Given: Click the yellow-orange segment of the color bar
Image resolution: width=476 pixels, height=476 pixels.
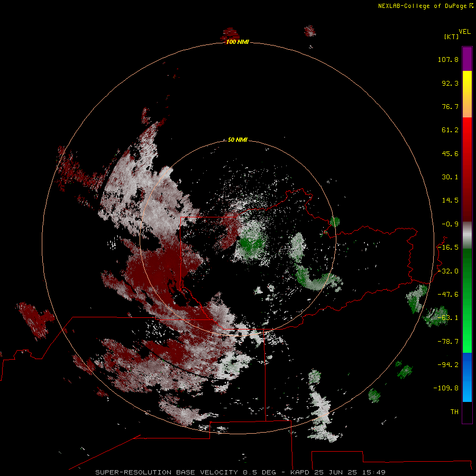Looking at the screenshot, I should [467, 94].
